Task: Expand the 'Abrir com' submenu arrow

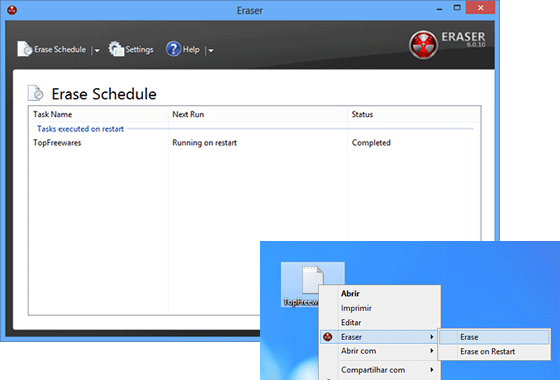Action: [x=431, y=351]
